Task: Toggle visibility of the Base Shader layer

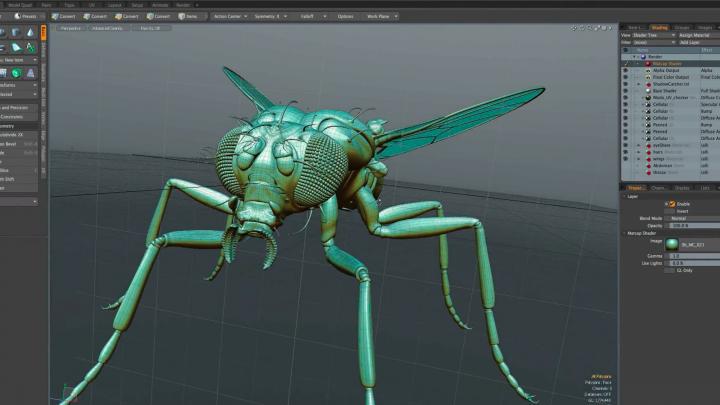Action: 626,91
